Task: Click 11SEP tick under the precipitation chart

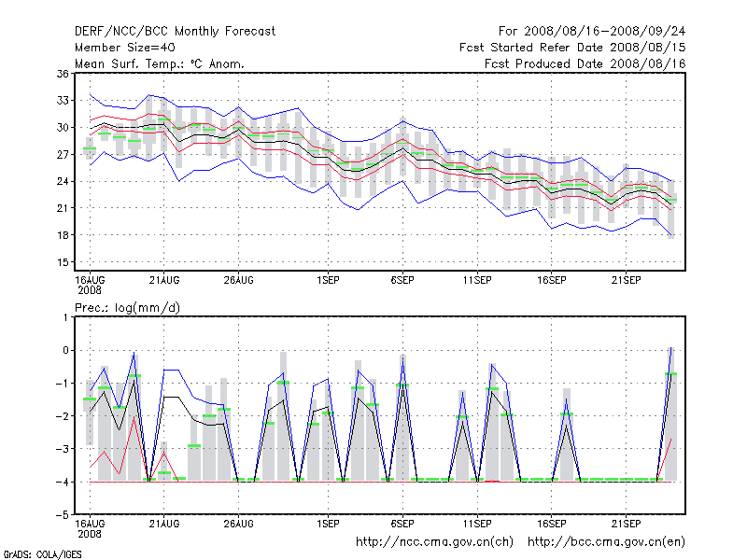Action: click(477, 525)
